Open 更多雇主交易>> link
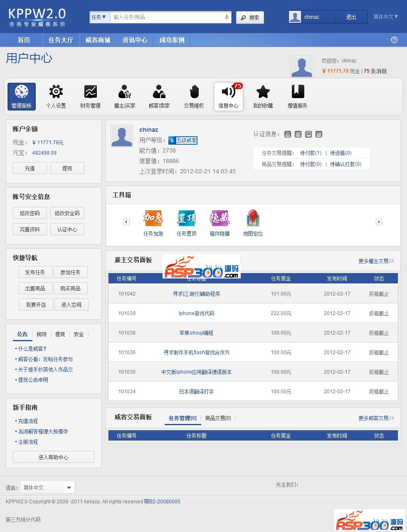 tap(376, 261)
